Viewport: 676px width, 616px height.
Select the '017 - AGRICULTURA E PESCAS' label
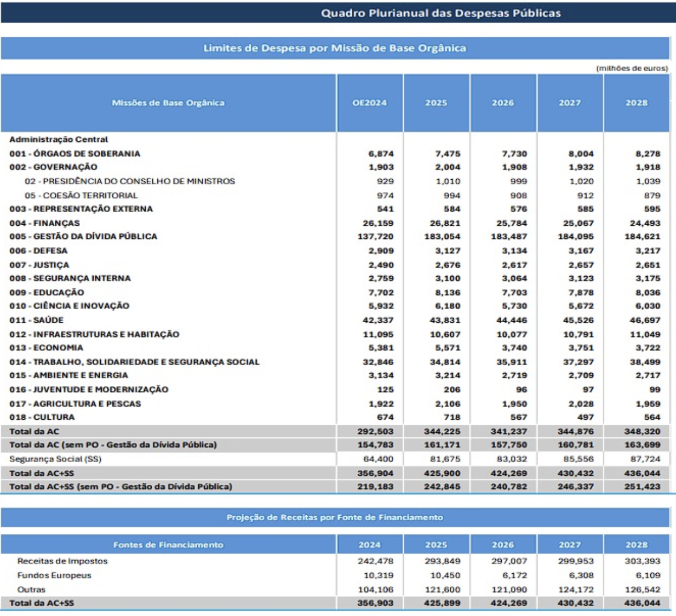click(x=75, y=403)
